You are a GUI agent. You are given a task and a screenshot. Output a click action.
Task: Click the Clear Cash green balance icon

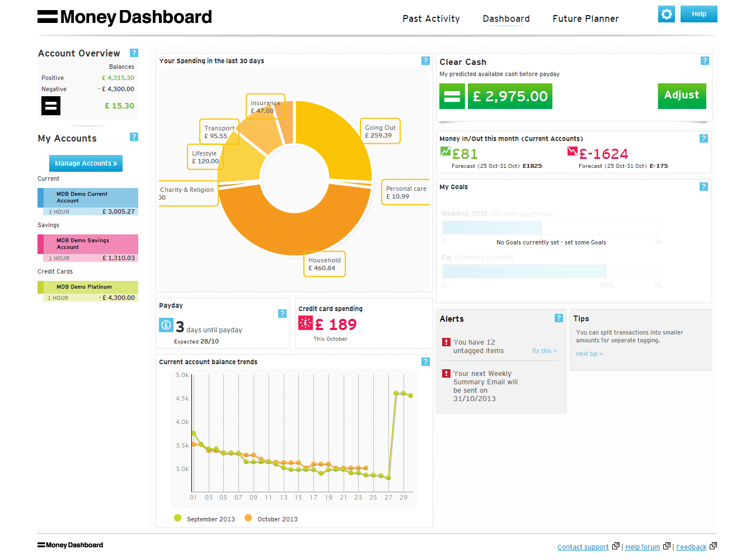pos(452,96)
